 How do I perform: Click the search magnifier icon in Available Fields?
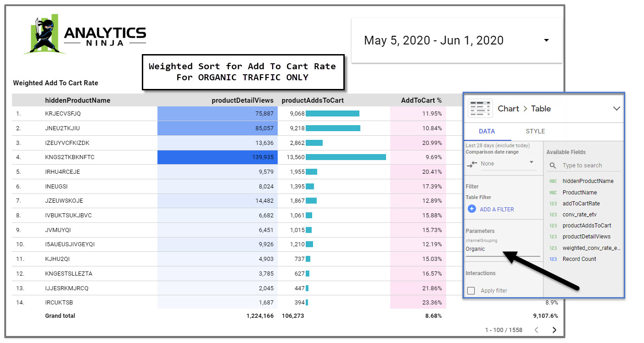(x=553, y=166)
